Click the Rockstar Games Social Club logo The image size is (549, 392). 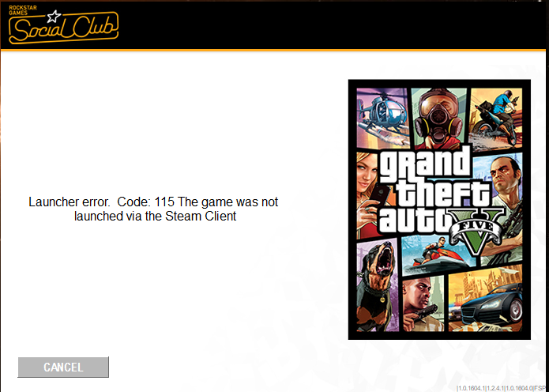click(x=63, y=27)
